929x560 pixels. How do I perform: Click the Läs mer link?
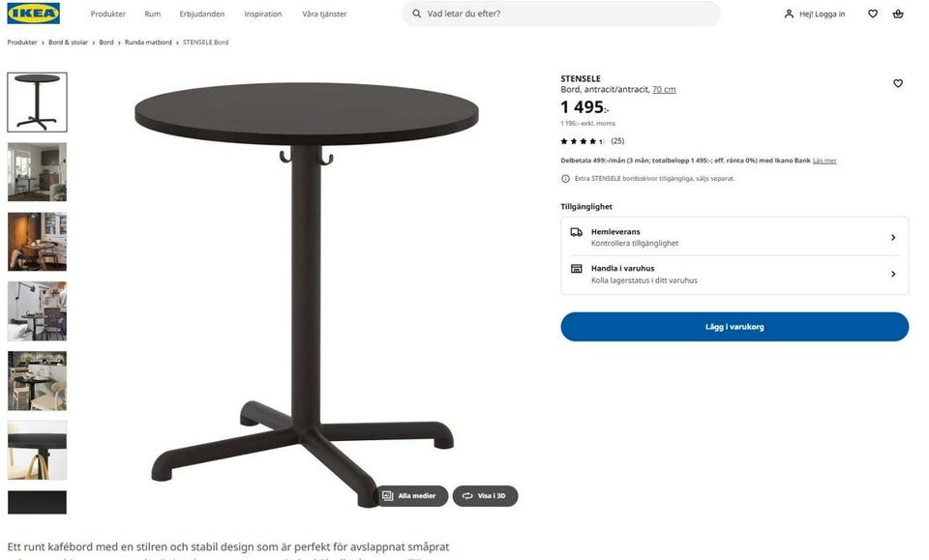coord(824,161)
